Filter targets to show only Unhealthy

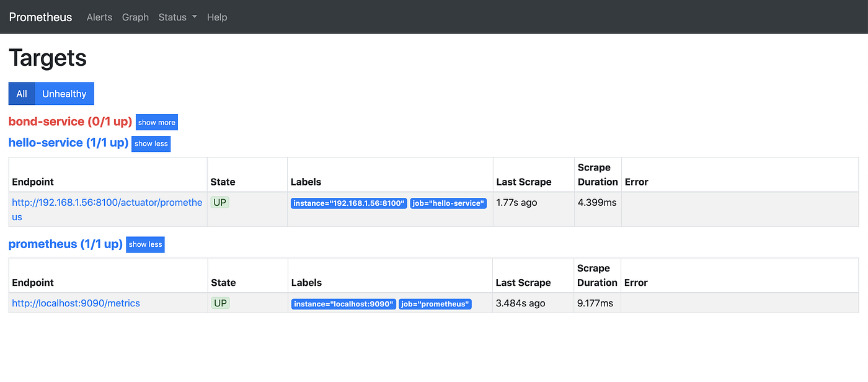[x=64, y=93]
